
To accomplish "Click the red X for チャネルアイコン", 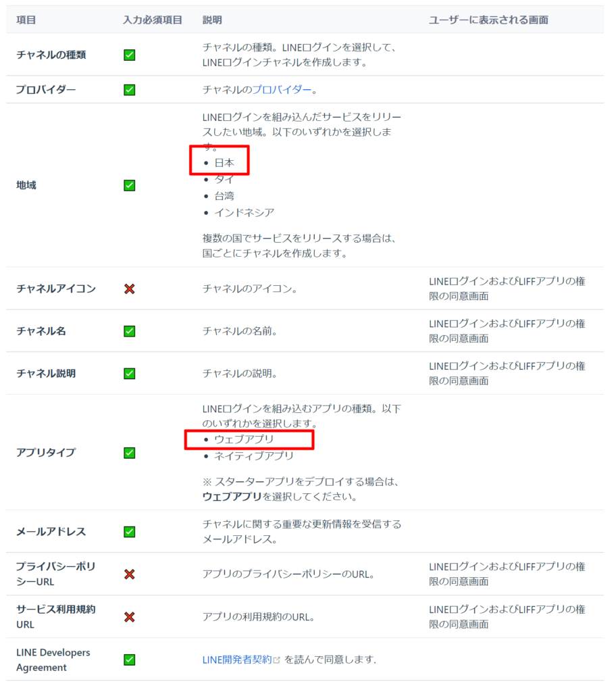I will (129, 289).
